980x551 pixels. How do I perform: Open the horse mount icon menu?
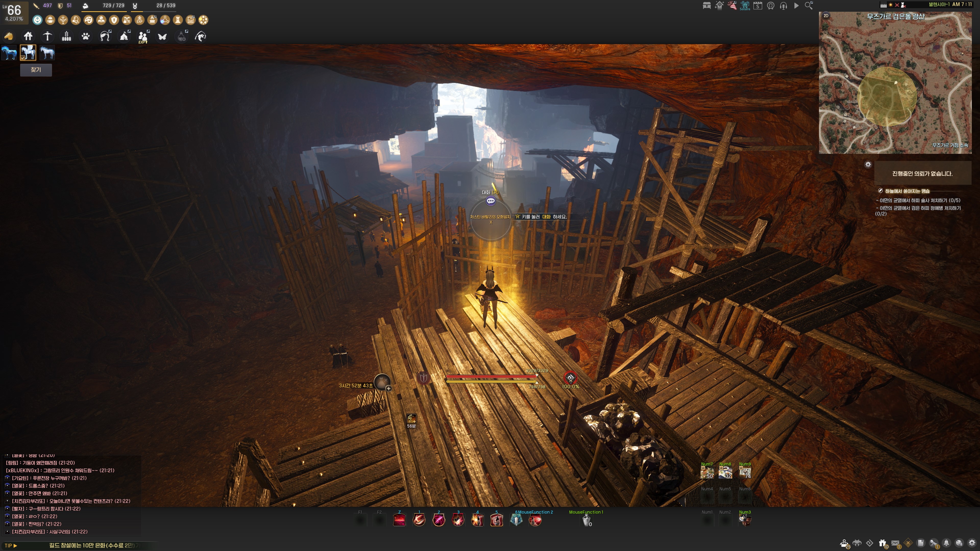8,36
